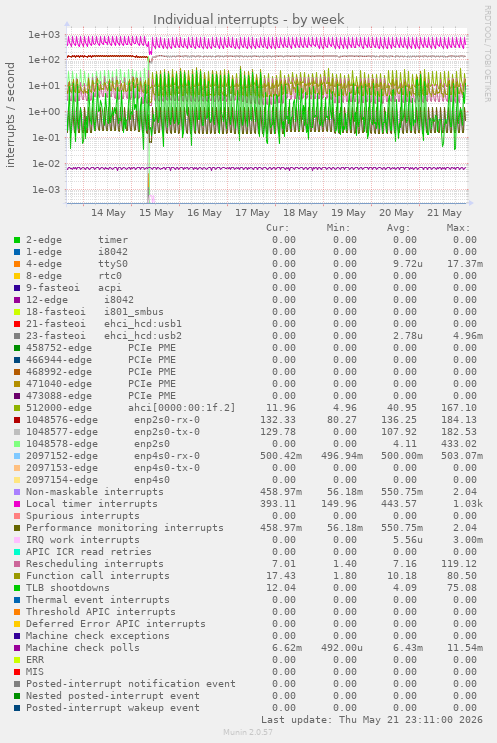Click the Rescheduling interrupts legend label
This screenshot has width=497, height=743.
pyautogui.click(x=95, y=564)
